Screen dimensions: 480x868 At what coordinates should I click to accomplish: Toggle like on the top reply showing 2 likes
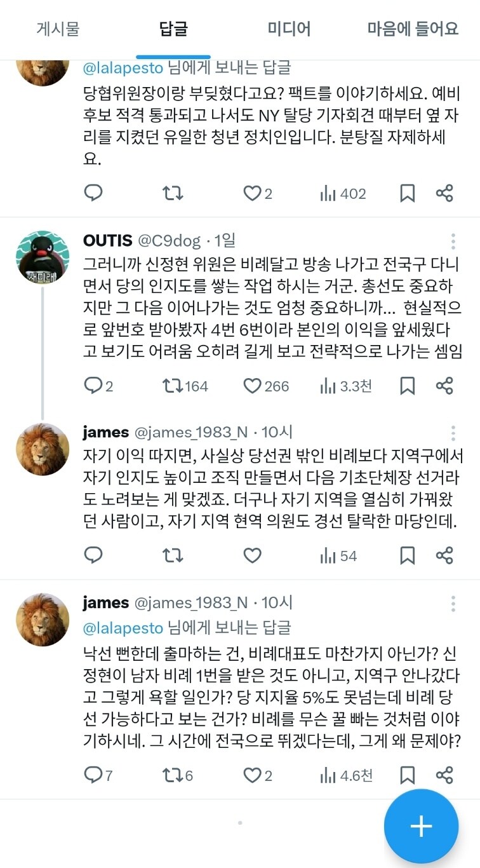pyautogui.click(x=252, y=193)
